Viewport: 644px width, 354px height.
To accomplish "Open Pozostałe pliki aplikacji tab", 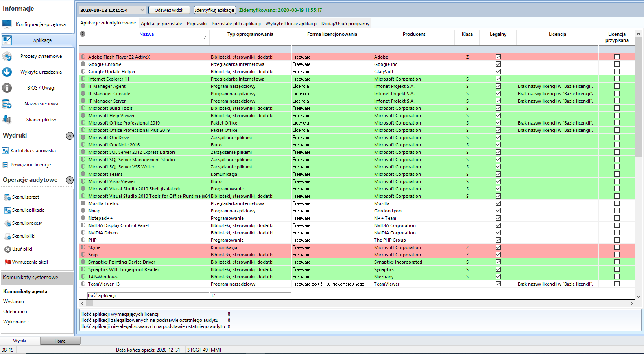I will tap(236, 24).
